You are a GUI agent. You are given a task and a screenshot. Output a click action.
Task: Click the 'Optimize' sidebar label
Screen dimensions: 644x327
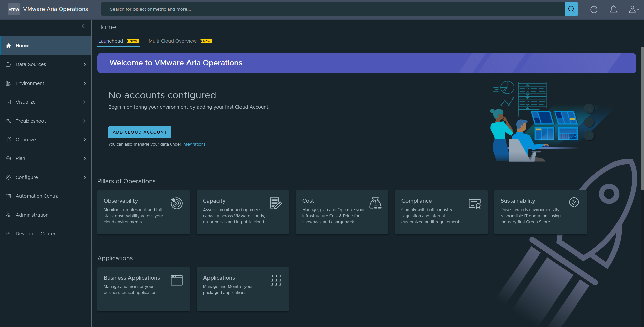tap(26, 140)
